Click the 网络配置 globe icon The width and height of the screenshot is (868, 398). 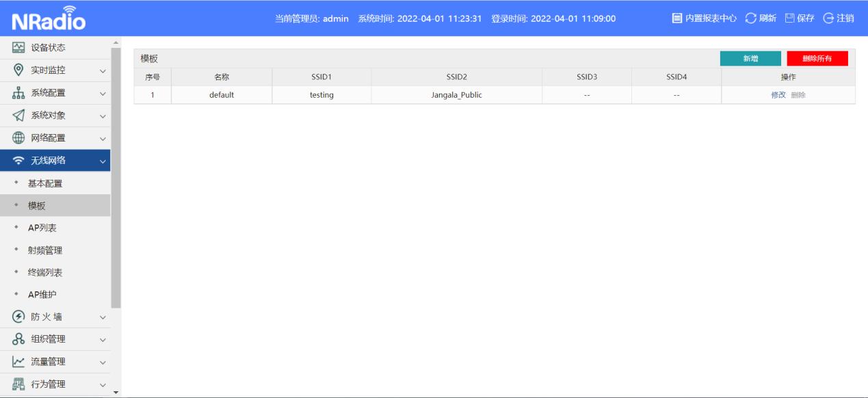(19, 138)
